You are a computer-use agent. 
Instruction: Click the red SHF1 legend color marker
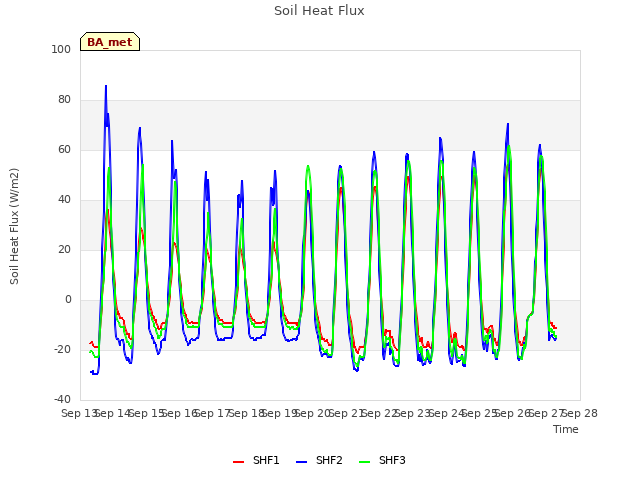[x=238, y=462]
